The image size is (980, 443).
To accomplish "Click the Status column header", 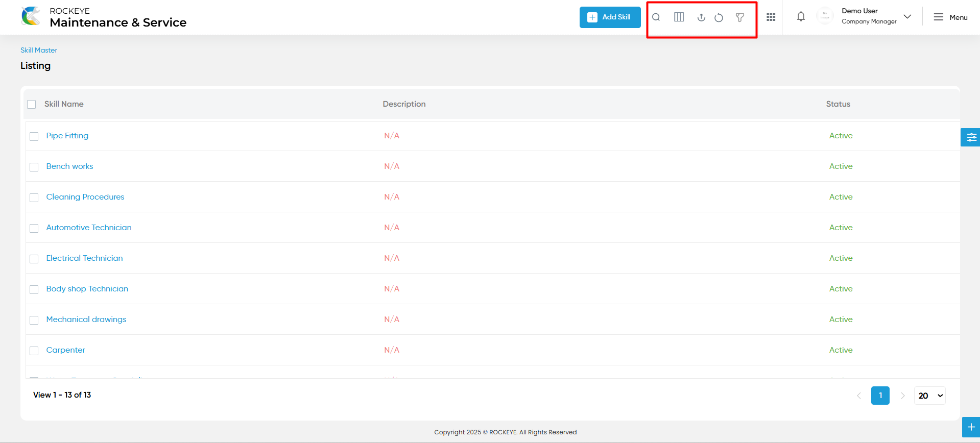I will click(x=839, y=104).
